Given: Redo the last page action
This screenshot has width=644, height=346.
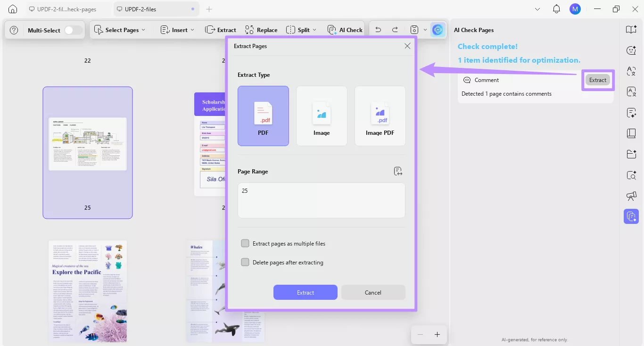Looking at the screenshot, I should [x=395, y=30].
